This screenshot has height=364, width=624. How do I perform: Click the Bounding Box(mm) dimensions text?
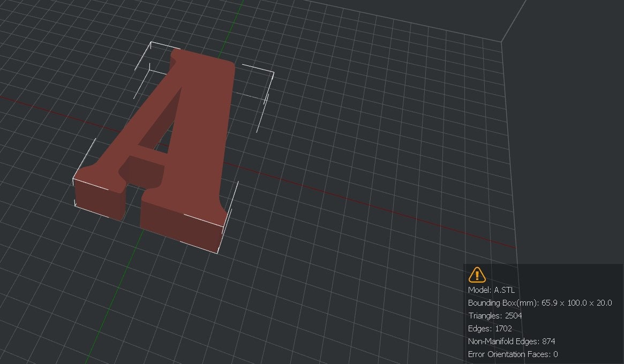(539, 303)
